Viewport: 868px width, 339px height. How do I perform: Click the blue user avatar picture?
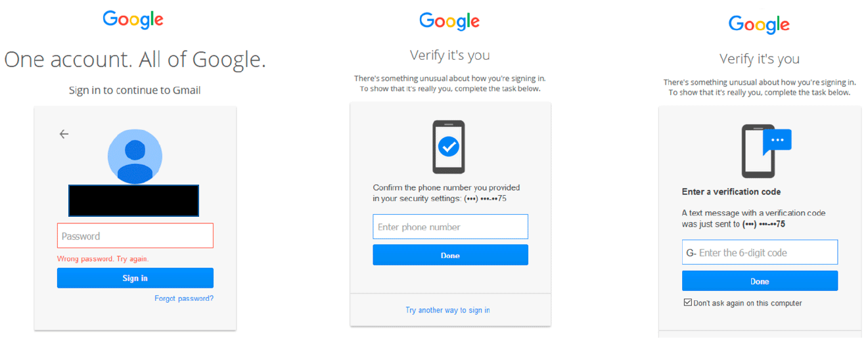coord(135,157)
